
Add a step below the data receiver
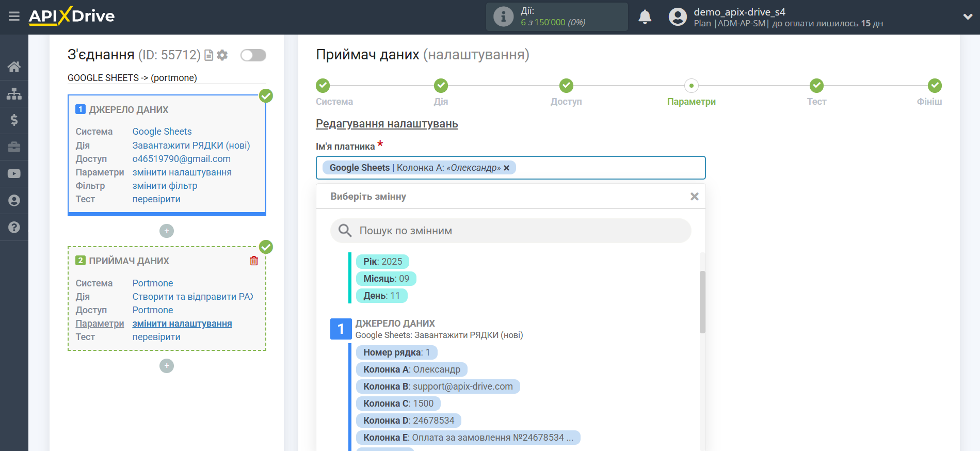click(x=166, y=366)
